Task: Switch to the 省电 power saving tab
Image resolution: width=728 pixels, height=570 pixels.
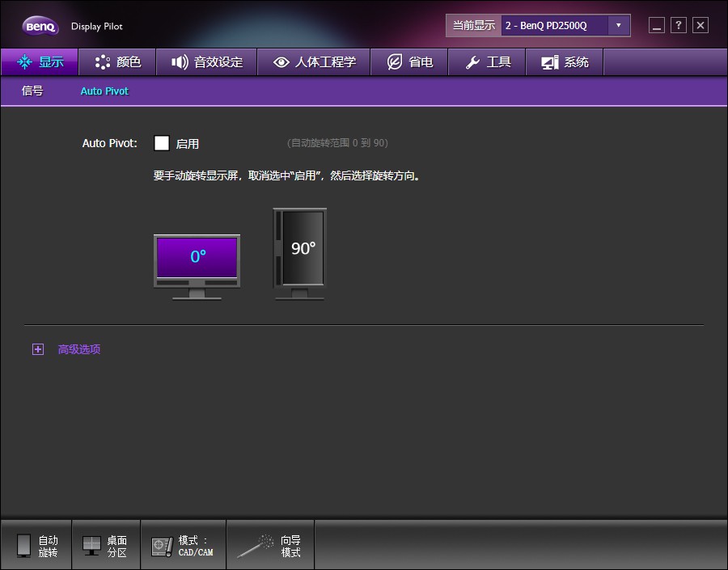Action: [409, 61]
